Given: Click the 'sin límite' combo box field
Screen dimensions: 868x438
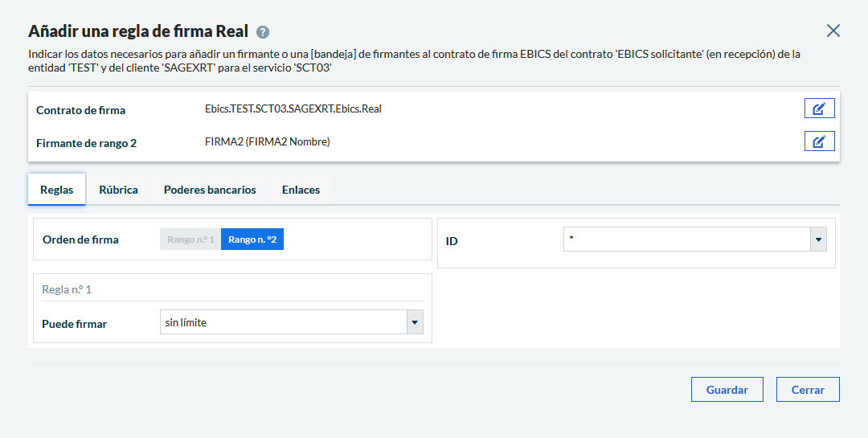Looking at the screenshot, I should click(283, 322).
